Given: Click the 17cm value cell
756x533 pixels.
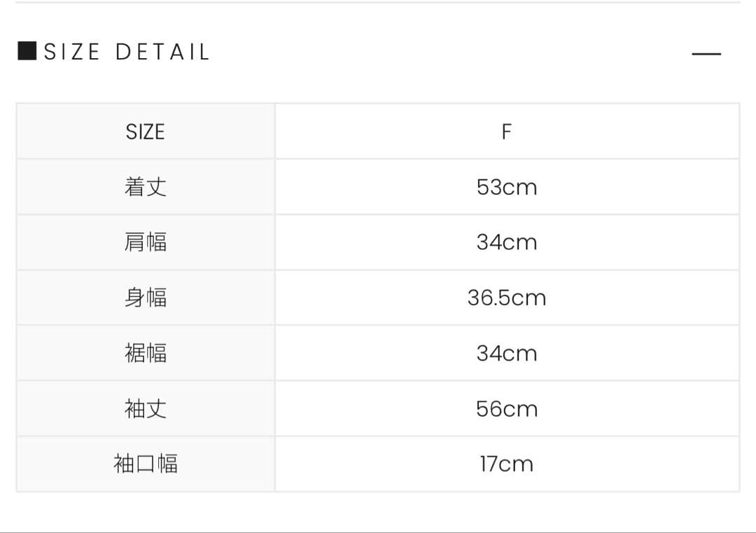Looking at the screenshot, I should [507, 464].
